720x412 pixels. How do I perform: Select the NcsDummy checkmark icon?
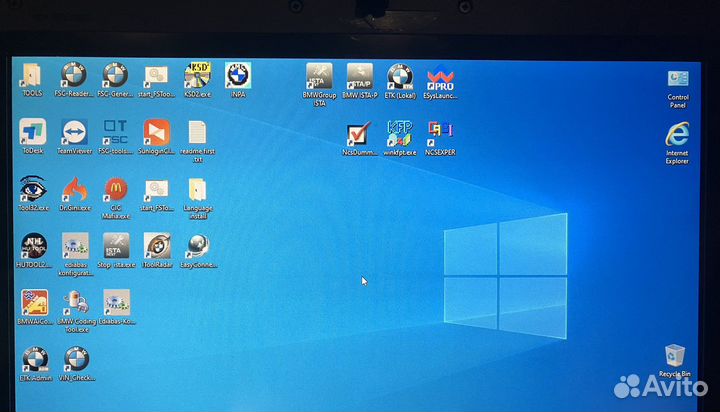coord(359,134)
